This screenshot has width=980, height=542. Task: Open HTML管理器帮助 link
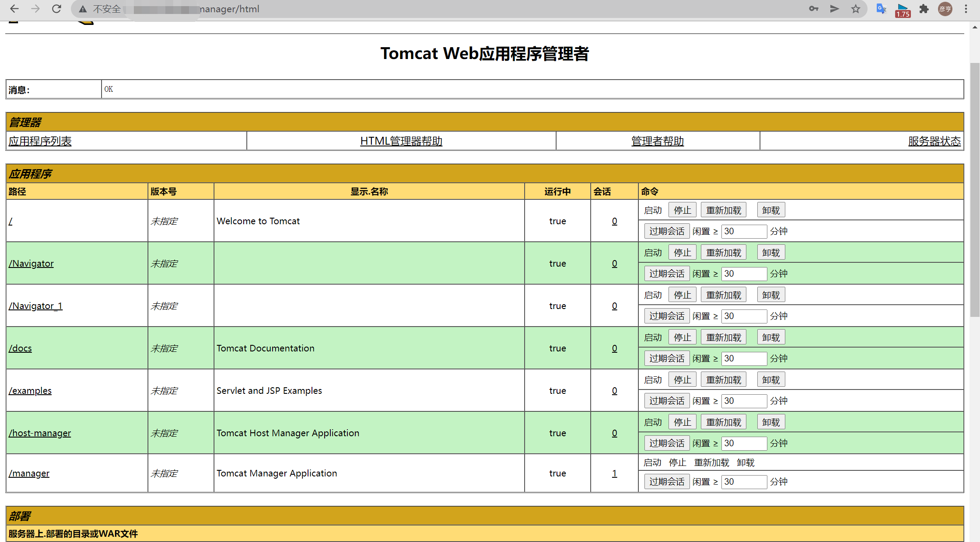(401, 141)
